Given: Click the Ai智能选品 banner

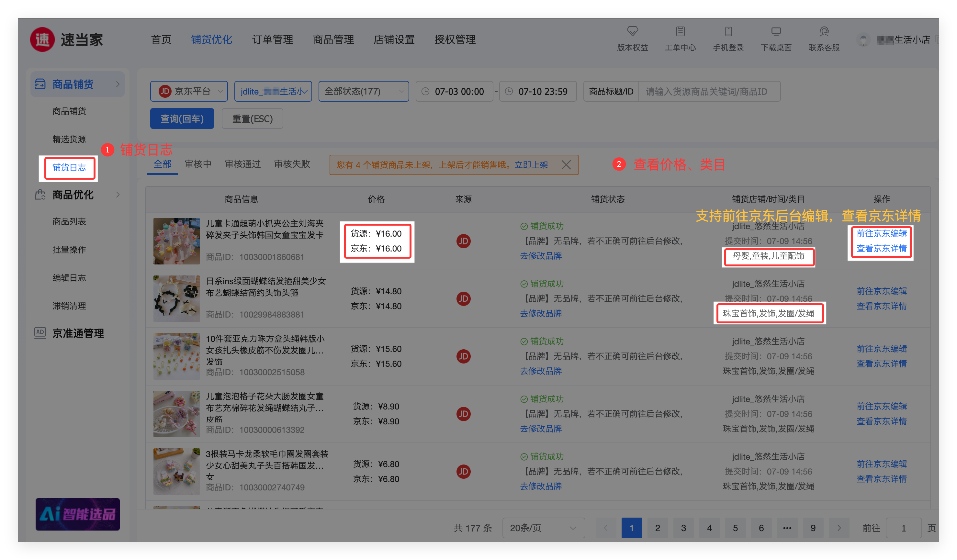Looking at the screenshot, I should tap(77, 514).
